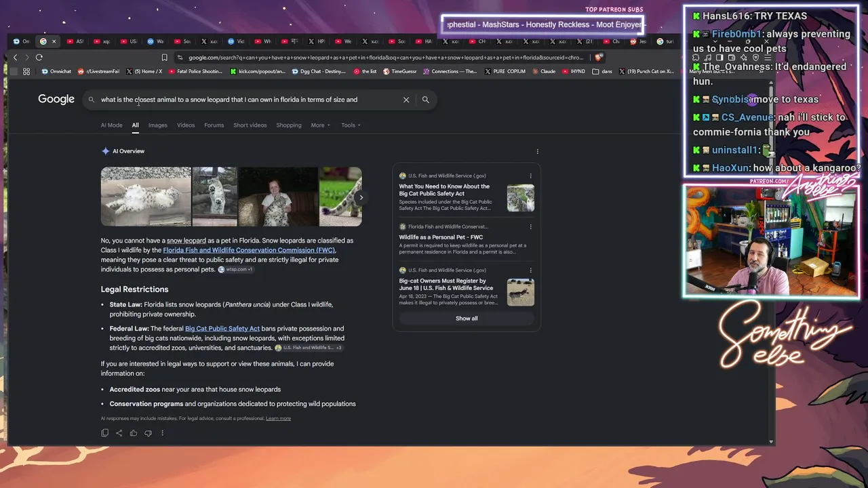Open 'the list' bookmark

pos(365,71)
